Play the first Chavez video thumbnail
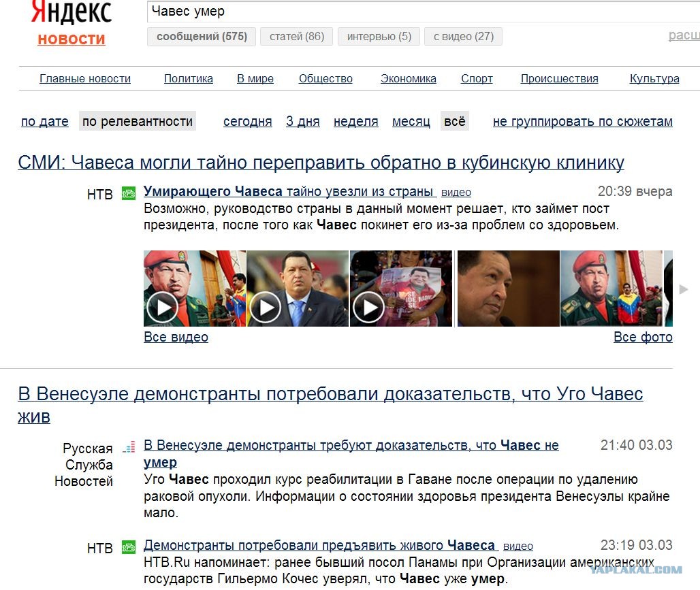This screenshot has height=590, width=700. [x=194, y=289]
